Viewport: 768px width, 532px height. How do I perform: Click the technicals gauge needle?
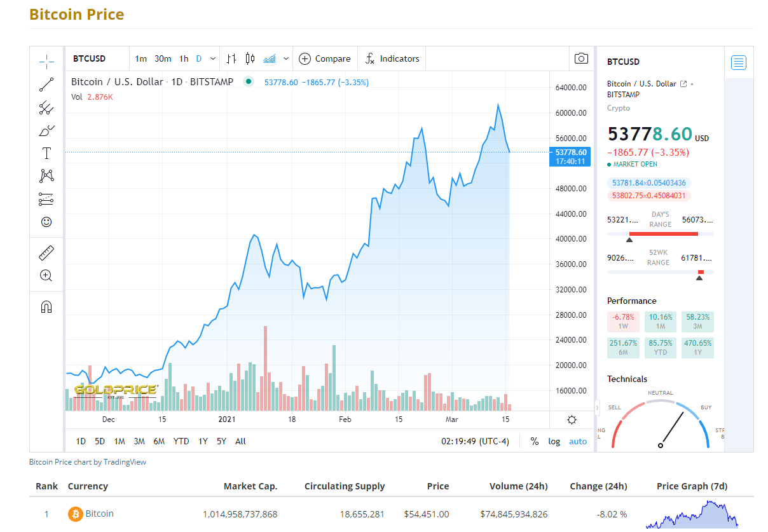point(672,428)
